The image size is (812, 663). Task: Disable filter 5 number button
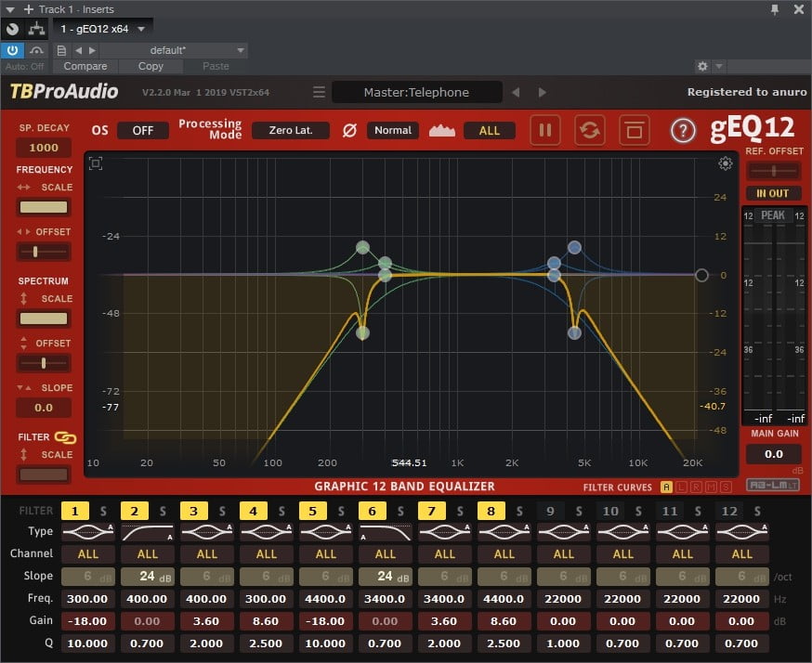click(x=313, y=511)
